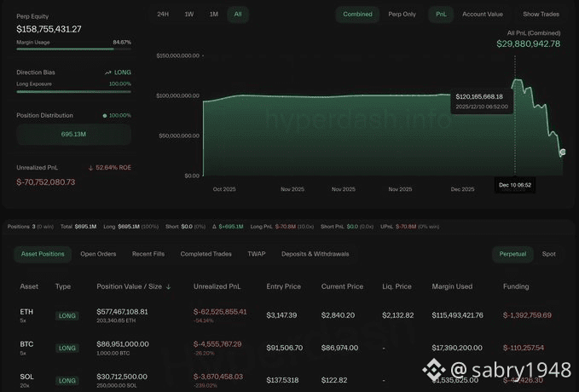Click ETH position value $577,467,108.81

122,312
